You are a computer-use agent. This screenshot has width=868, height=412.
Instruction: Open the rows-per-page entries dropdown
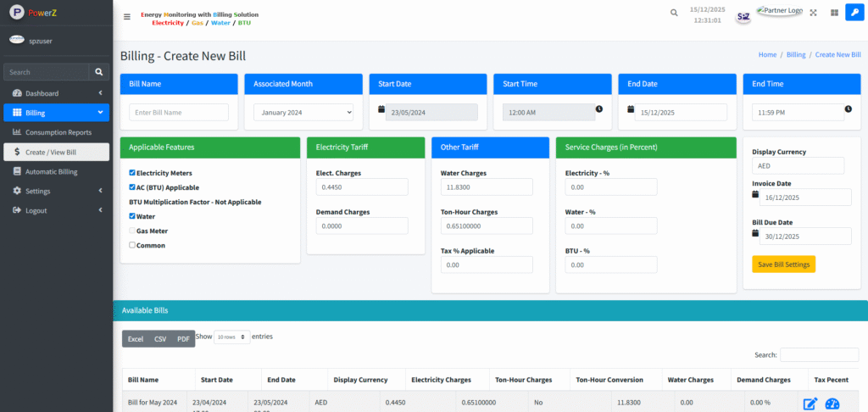(231, 337)
